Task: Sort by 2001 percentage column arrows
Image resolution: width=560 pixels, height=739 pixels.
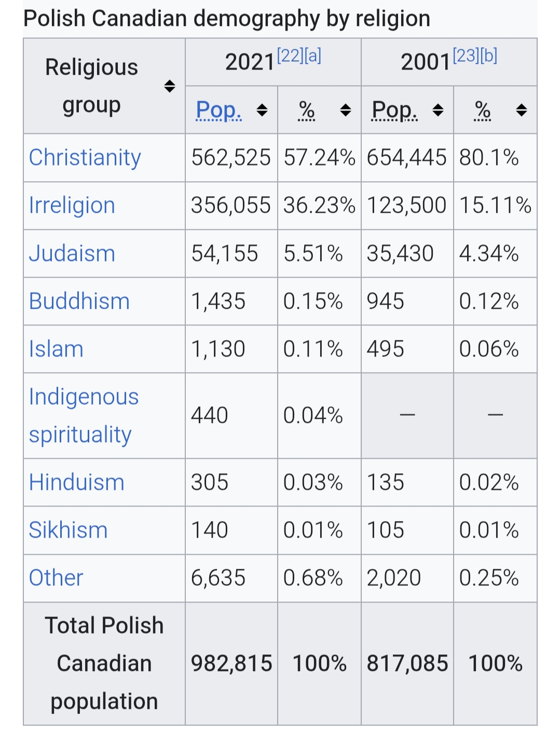Action: click(522, 110)
